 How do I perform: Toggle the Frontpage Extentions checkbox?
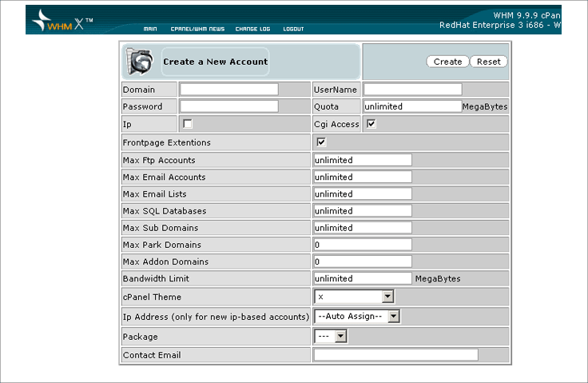[321, 142]
